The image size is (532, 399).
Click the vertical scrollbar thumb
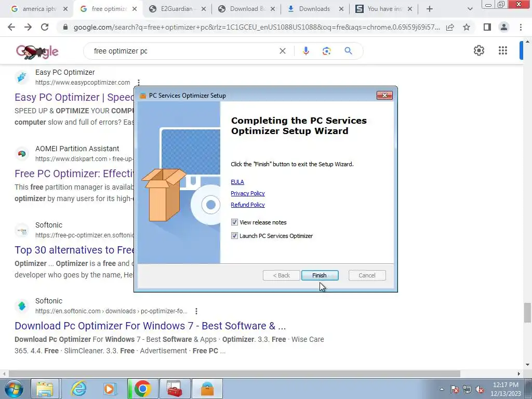tap(527, 312)
